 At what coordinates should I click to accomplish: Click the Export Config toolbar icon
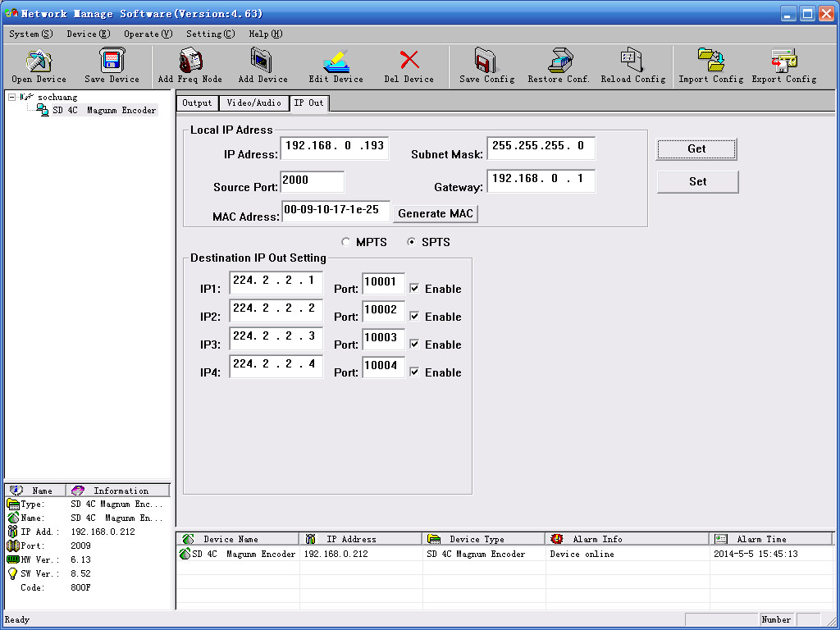(783, 61)
